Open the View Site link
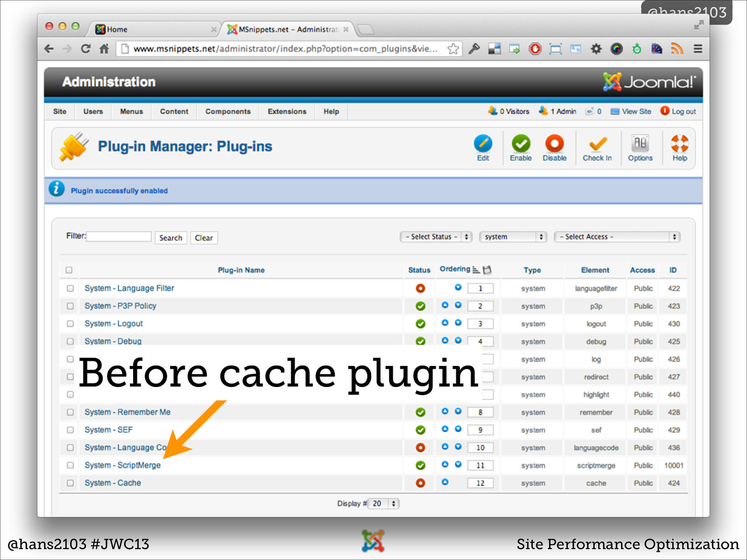Screen dimensions: 747x560 click(x=631, y=112)
